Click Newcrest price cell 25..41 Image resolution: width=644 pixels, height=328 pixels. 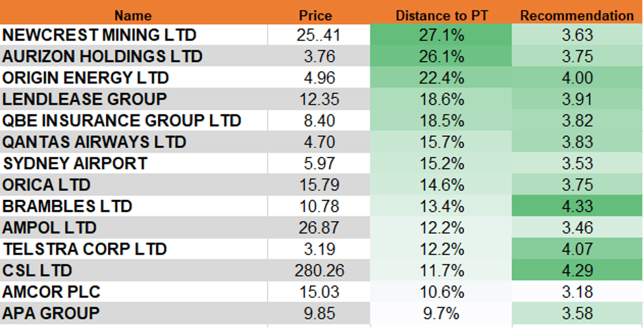click(x=319, y=34)
